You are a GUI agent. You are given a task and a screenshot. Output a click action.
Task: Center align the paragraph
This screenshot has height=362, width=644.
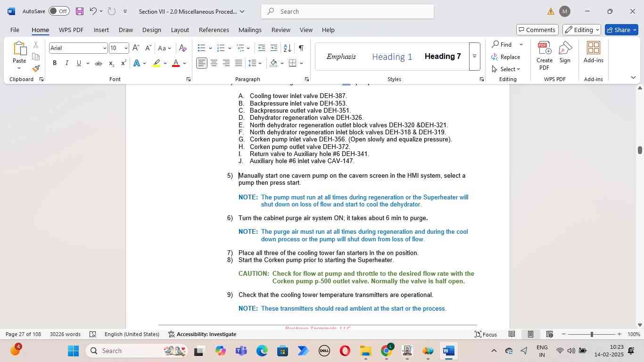[214, 63]
